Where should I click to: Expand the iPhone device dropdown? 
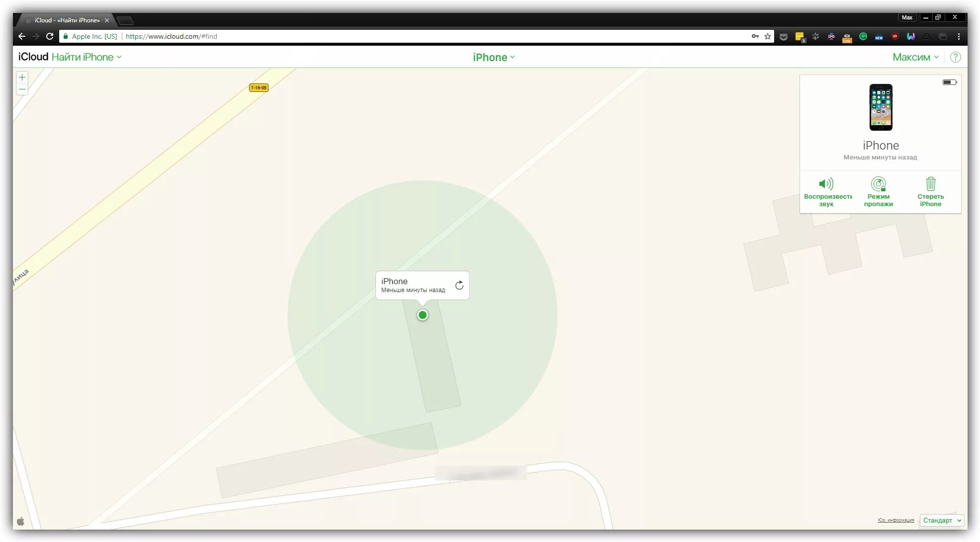tap(494, 57)
